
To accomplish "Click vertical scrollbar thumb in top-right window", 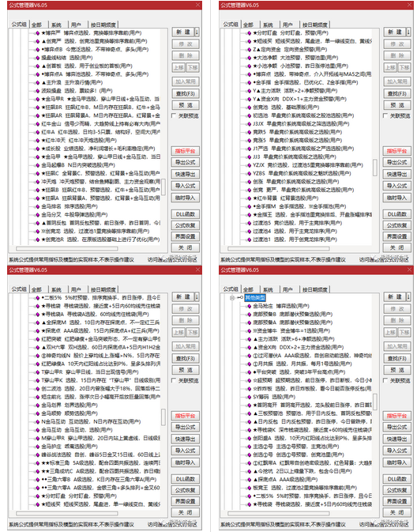I will [375, 168].
